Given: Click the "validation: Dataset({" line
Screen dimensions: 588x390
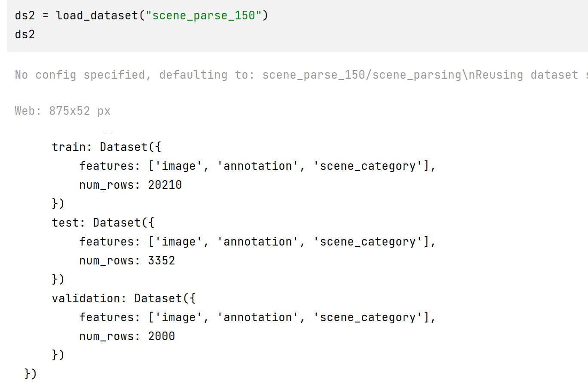Looking at the screenshot, I should click(123, 298).
